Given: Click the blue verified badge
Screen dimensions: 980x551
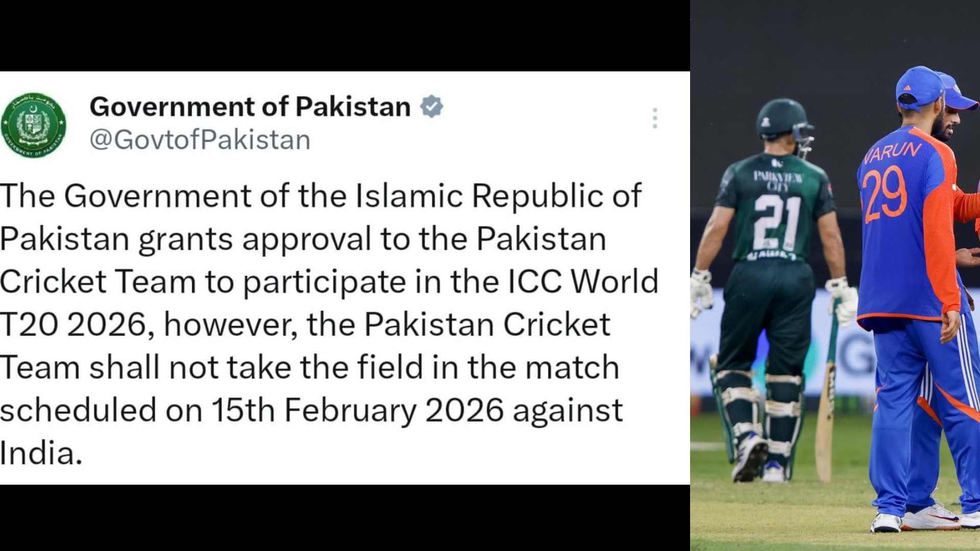Looking at the screenshot, I should coord(431,107).
